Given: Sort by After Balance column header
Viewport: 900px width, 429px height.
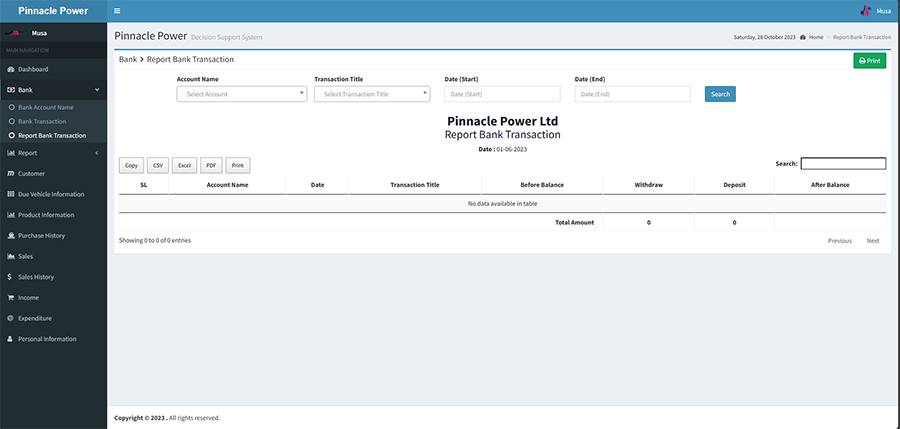Looking at the screenshot, I should pyautogui.click(x=830, y=185).
